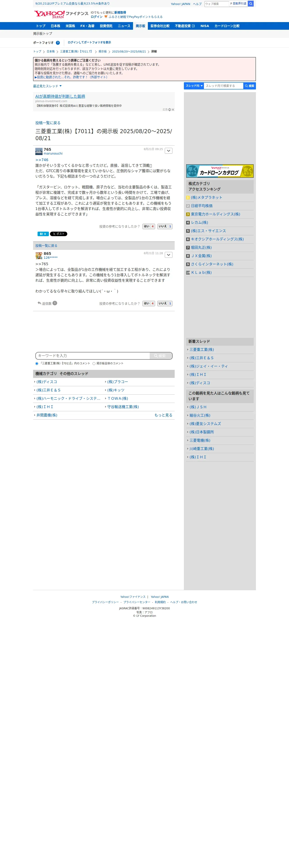Close the ad with the X icon
This screenshot has height=868, width=289.
(x=173, y=110)
